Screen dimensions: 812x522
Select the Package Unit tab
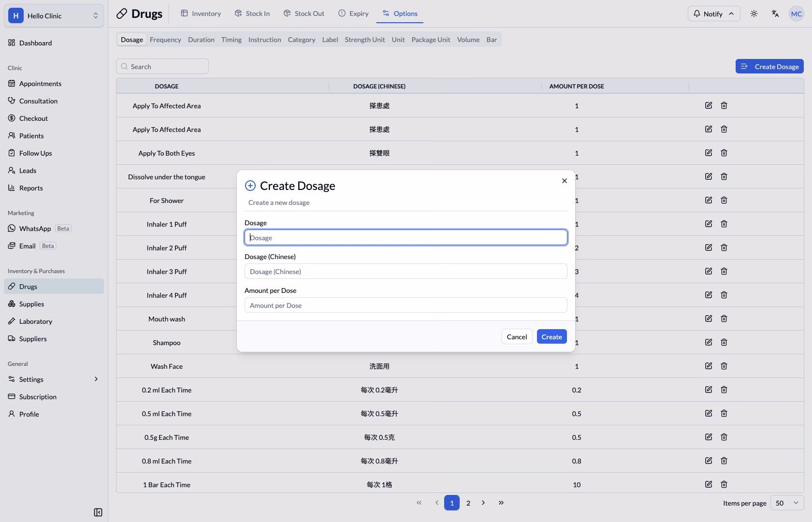(431, 40)
